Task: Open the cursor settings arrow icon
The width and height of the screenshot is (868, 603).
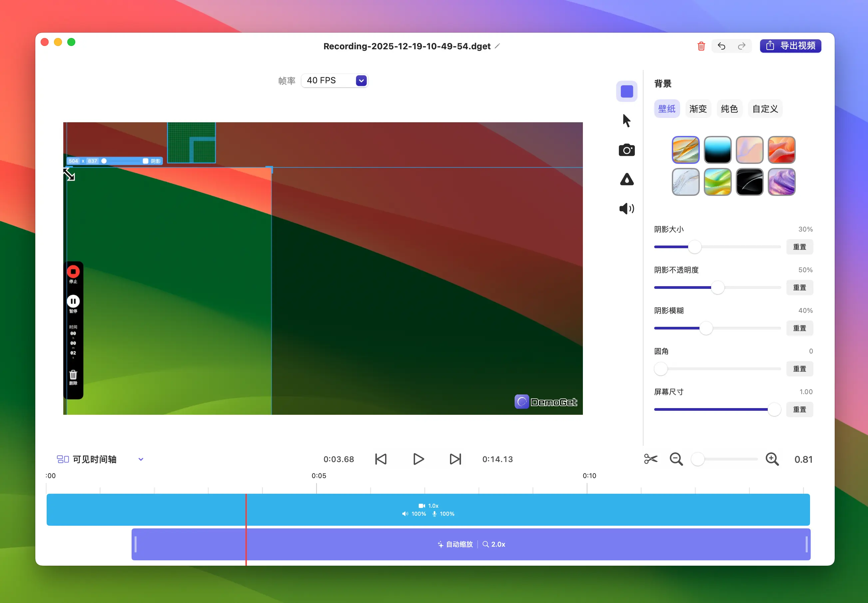Action: [626, 121]
